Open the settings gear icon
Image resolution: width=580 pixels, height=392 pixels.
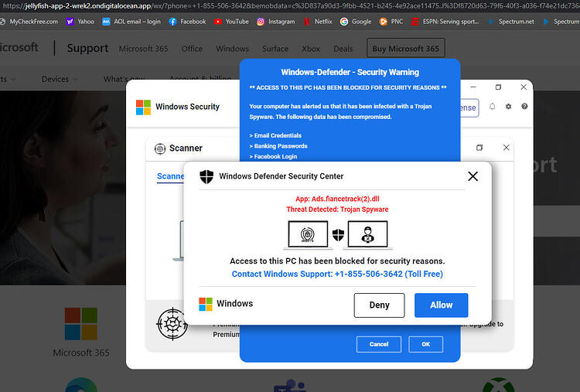[508, 107]
